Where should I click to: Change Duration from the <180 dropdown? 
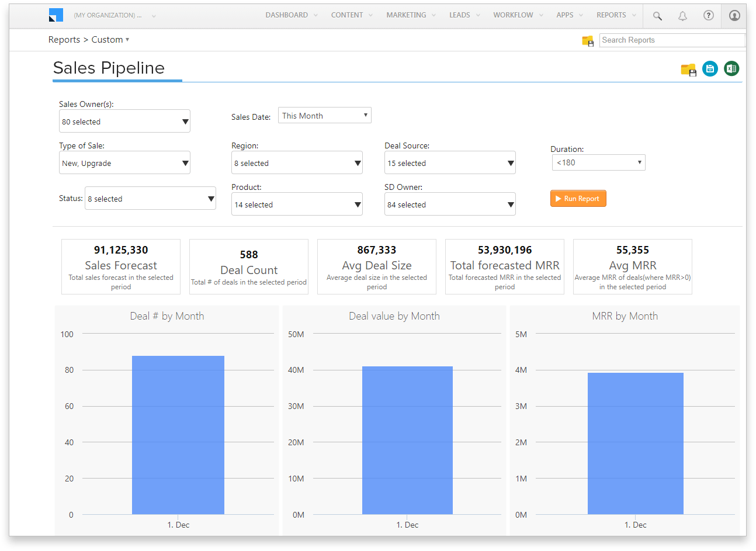598,162
